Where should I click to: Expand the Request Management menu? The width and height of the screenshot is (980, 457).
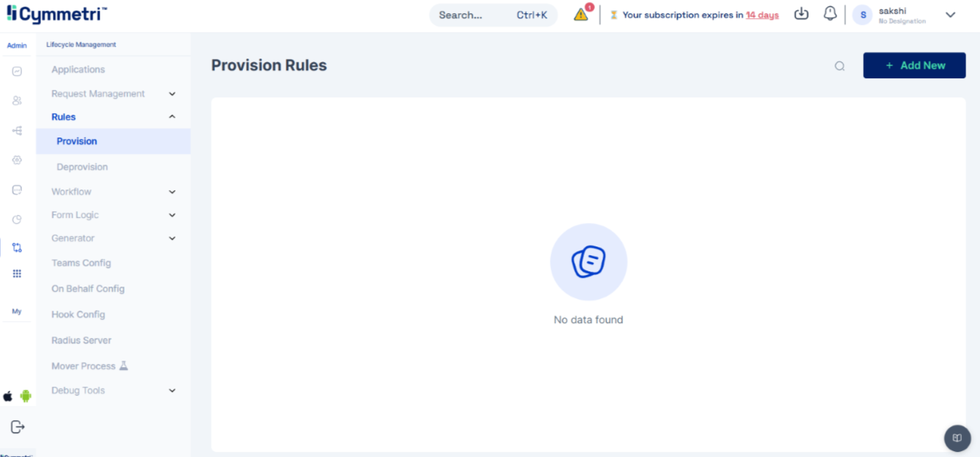pos(172,94)
